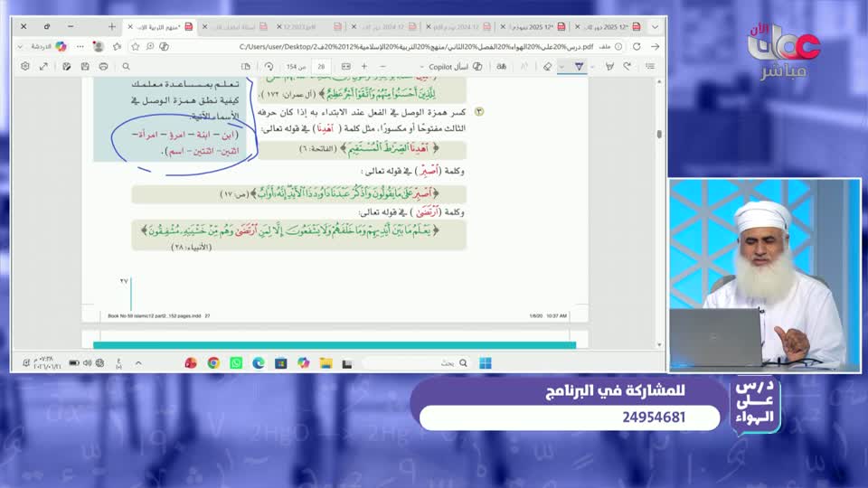Image resolution: width=868 pixels, height=488 pixels.
Task: Open browser settings and more menu
Action: 80,46
